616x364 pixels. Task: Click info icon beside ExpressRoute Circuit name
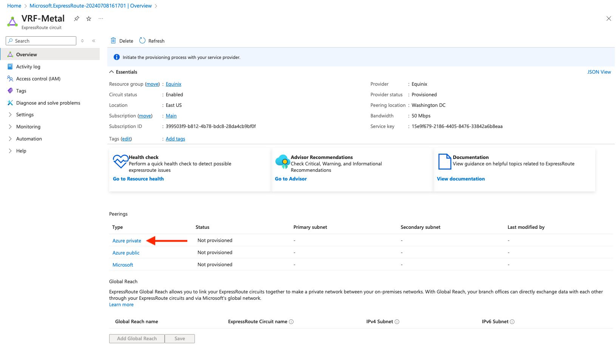tap(291, 322)
